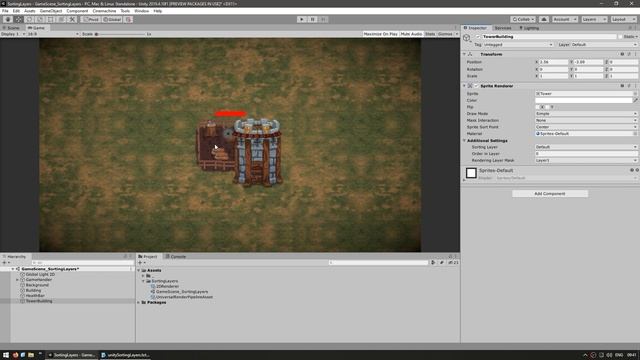Select the Scale tool in toolbar
This screenshot has height=360, width=640.
point(40,19)
